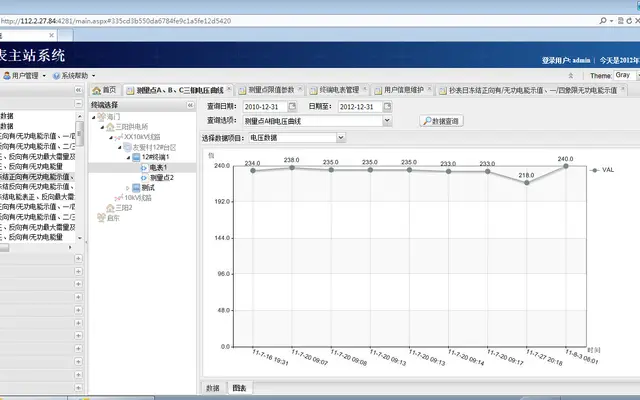Click the 240.0 data point on chart
The image size is (640, 400).
pyautogui.click(x=566, y=166)
